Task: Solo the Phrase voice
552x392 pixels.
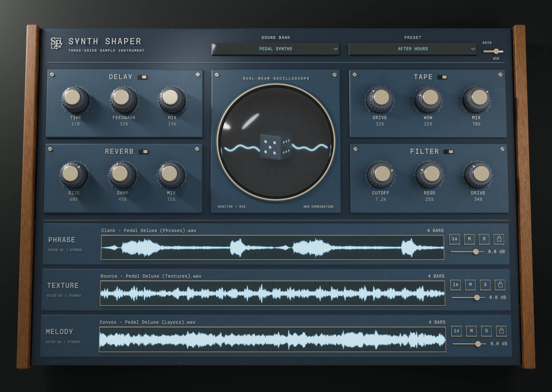Action: pos(484,239)
